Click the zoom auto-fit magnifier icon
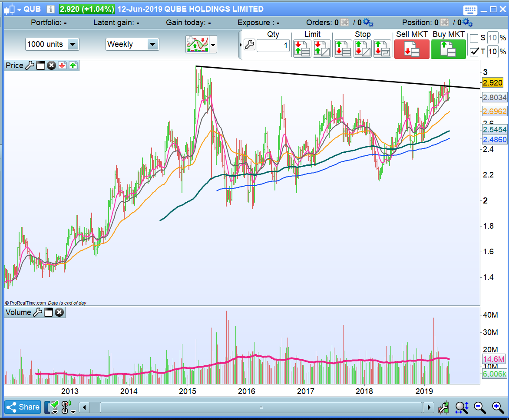 point(462,408)
